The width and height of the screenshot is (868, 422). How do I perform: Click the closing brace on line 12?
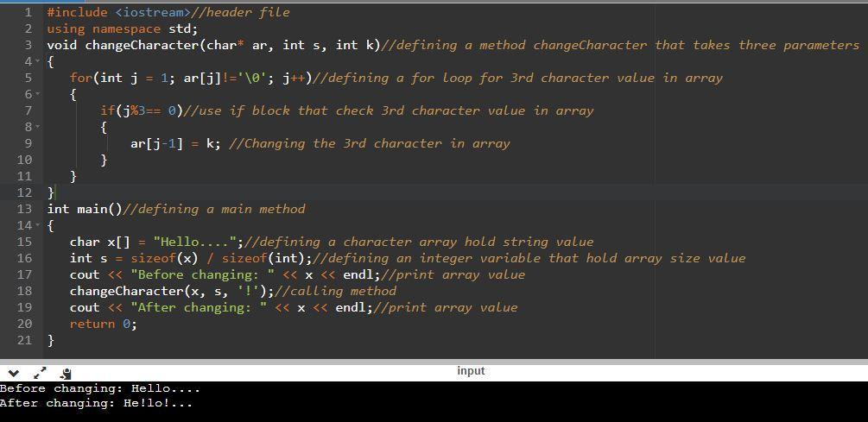click(51, 192)
